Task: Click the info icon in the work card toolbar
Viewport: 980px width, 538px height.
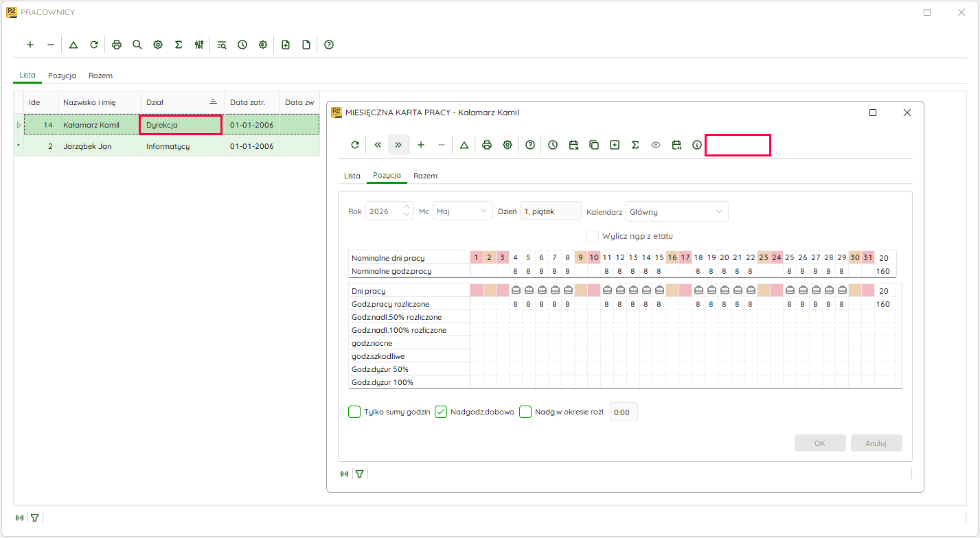Action: click(697, 145)
